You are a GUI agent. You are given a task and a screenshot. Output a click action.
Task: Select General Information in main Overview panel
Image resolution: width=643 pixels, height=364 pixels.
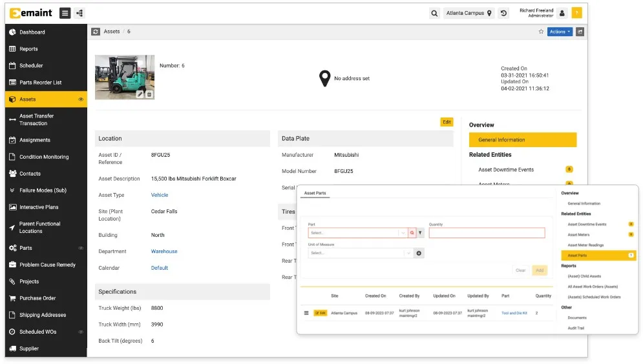[x=523, y=139]
